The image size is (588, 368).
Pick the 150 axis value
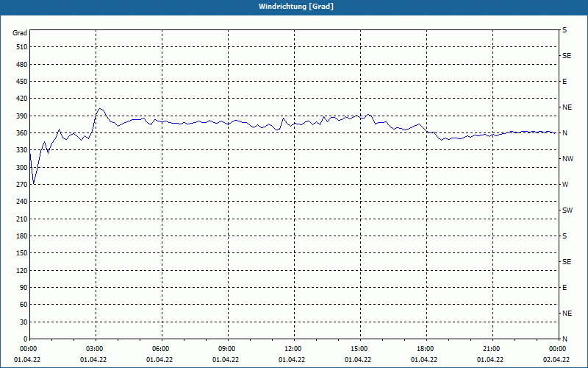click(x=22, y=253)
